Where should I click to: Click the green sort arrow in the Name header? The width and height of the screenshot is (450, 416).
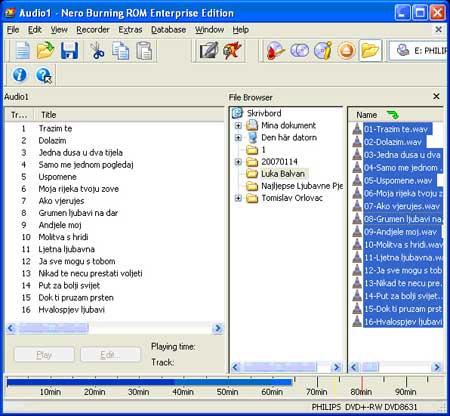[392, 115]
